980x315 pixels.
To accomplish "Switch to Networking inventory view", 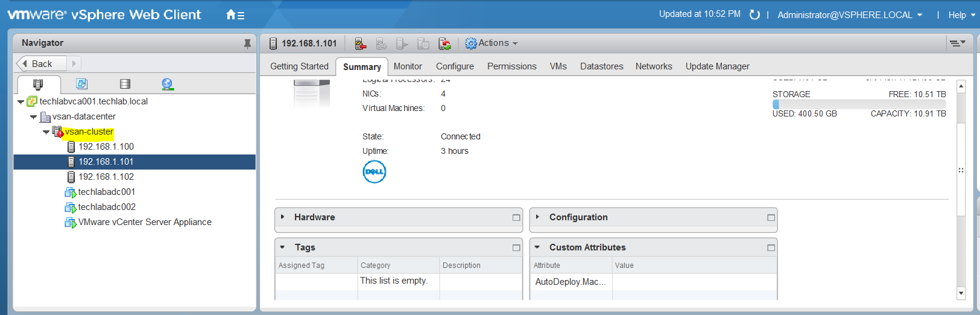I will (168, 84).
